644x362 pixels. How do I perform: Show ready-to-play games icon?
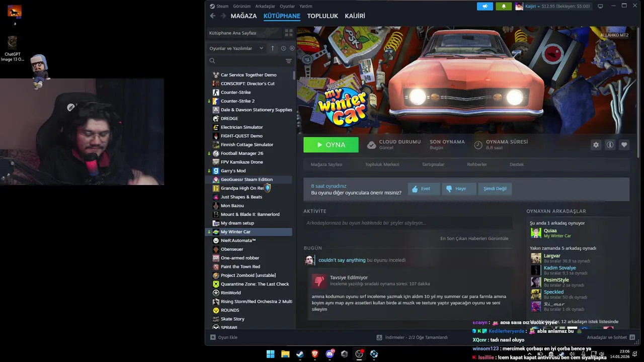(292, 48)
